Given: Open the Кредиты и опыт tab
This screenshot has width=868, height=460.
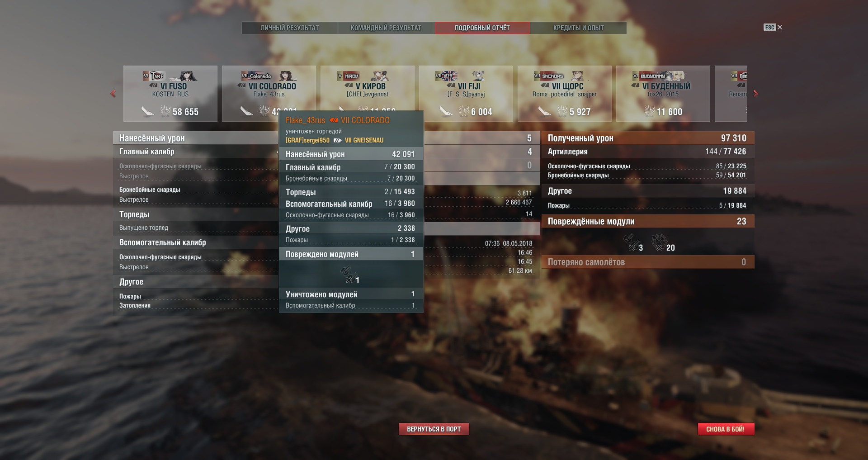Looking at the screenshot, I should coord(579,28).
